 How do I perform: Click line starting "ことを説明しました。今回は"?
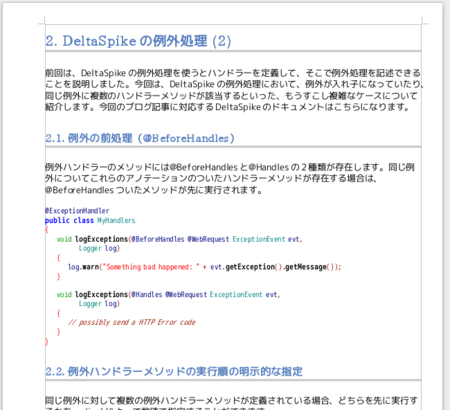click(235, 84)
